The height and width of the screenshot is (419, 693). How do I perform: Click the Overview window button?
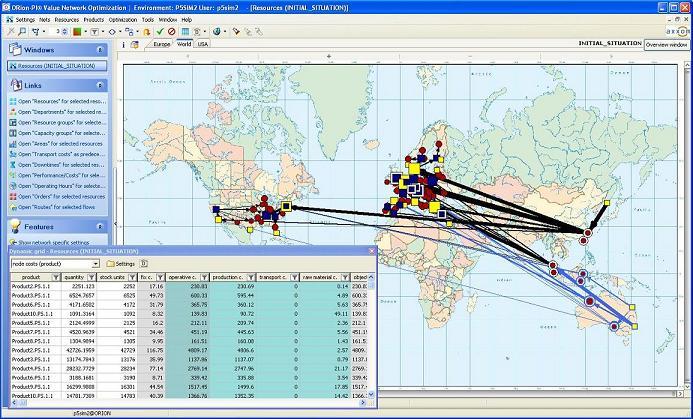pos(666,45)
